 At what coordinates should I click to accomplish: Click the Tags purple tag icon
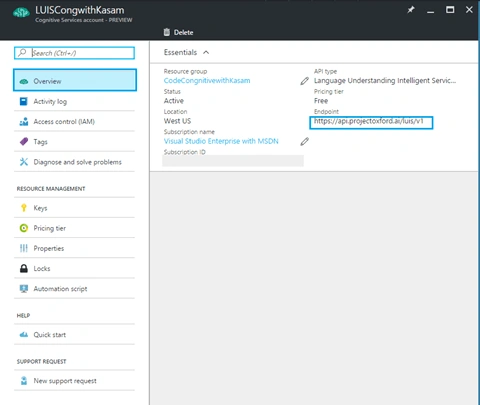24,142
